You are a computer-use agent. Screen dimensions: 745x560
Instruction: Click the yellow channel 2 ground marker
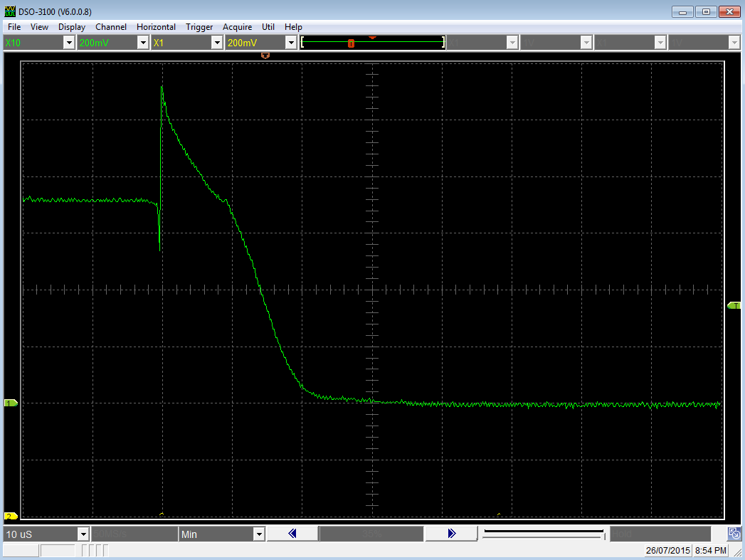coord(11,516)
